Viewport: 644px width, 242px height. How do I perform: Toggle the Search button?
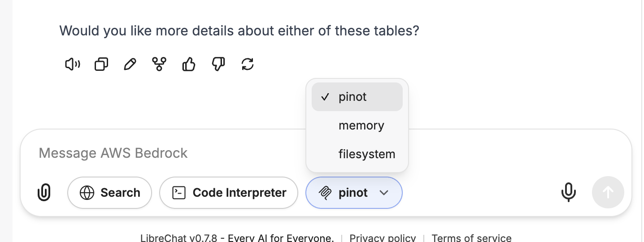pyautogui.click(x=109, y=193)
